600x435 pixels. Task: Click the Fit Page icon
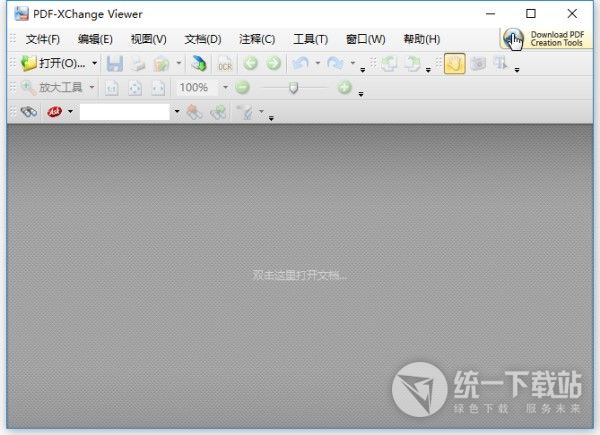click(x=135, y=88)
